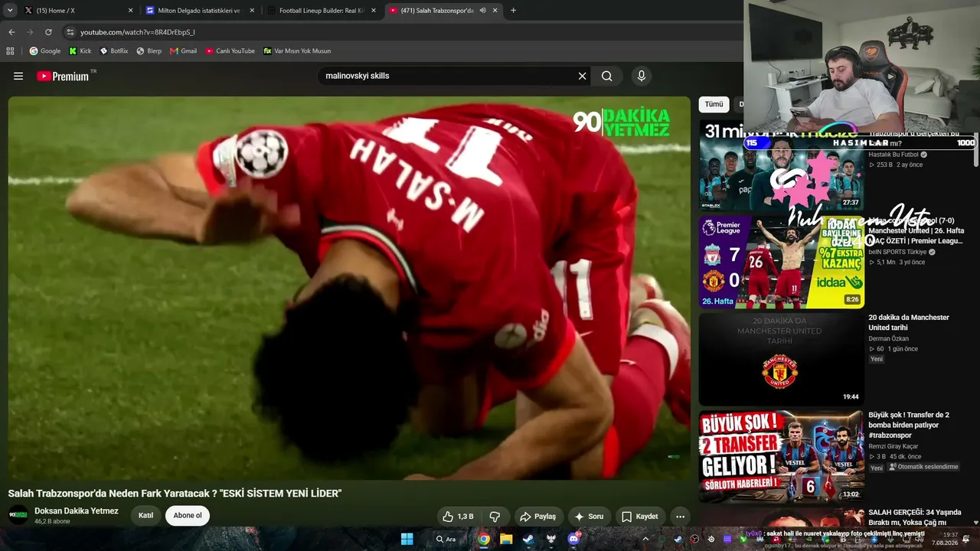Click the address bar URL field
Image resolution: width=980 pixels, height=551 pixels.
tap(398, 32)
